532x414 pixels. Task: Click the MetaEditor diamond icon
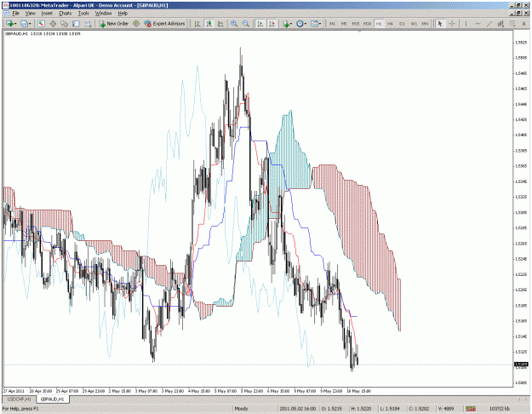click(x=136, y=24)
